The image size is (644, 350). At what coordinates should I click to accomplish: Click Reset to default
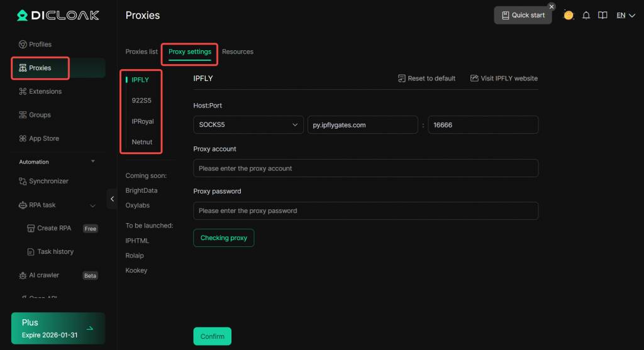[x=426, y=79]
